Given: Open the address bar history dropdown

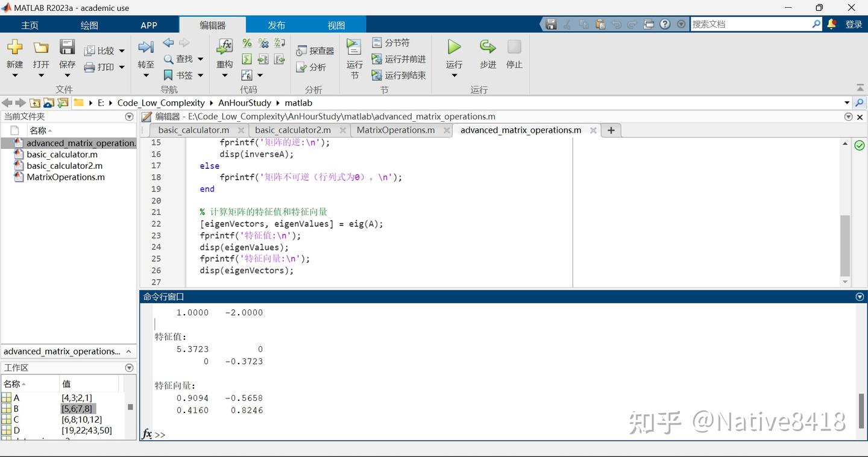Looking at the screenshot, I should coord(847,103).
